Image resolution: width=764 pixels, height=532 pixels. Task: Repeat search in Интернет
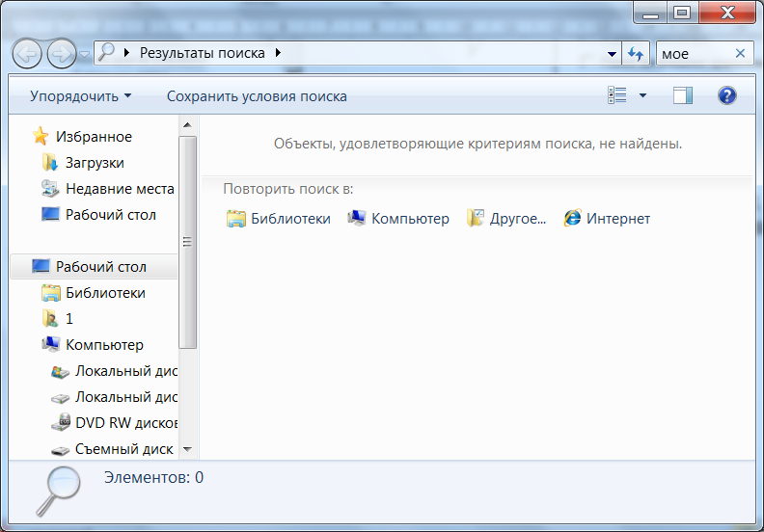pyautogui.click(x=617, y=219)
